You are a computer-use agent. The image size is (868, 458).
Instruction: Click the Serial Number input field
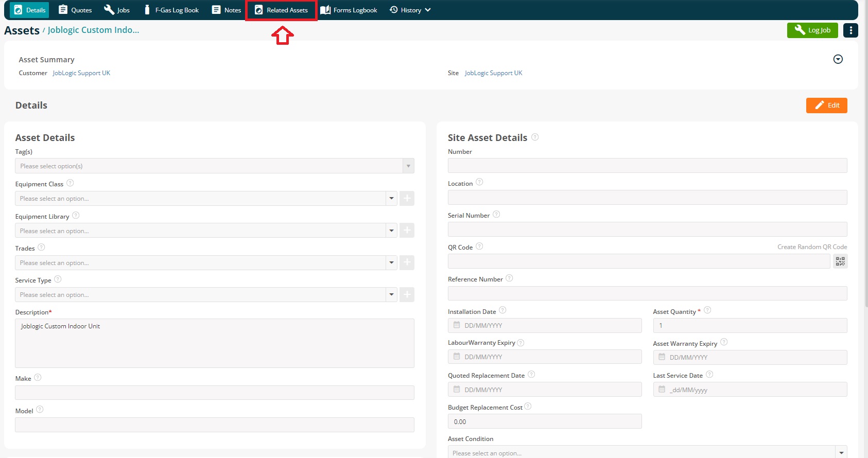click(647, 229)
